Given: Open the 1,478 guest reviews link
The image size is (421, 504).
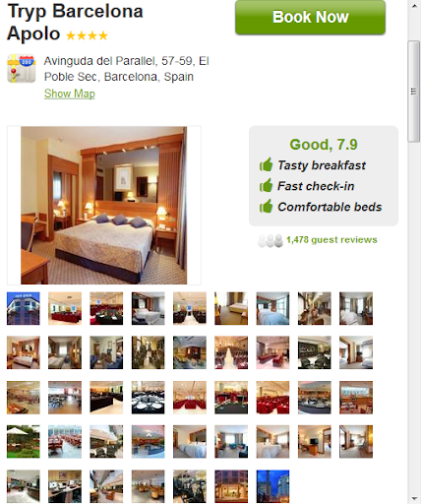Looking at the screenshot, I should coord(331,240).
